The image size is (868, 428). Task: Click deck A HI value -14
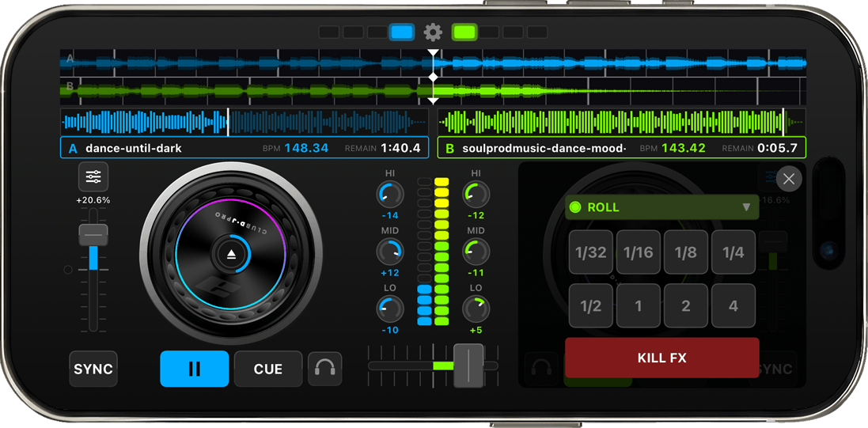pos(390,216)
